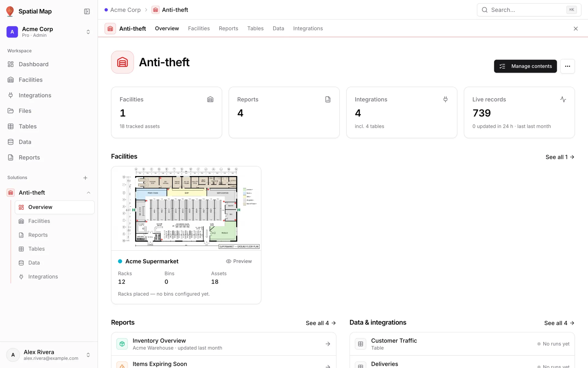Open Data in workspace sidebar
588x368 pixels.
pos(49,142)
